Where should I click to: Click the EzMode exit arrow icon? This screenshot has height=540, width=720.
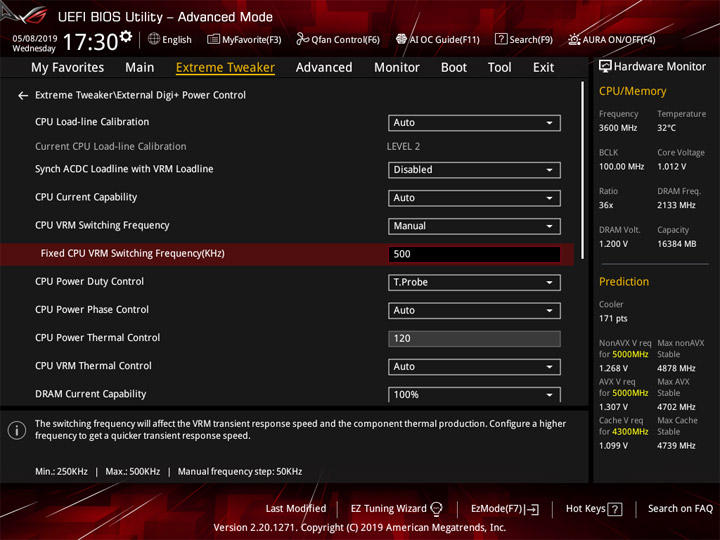[x=532, y=509]
